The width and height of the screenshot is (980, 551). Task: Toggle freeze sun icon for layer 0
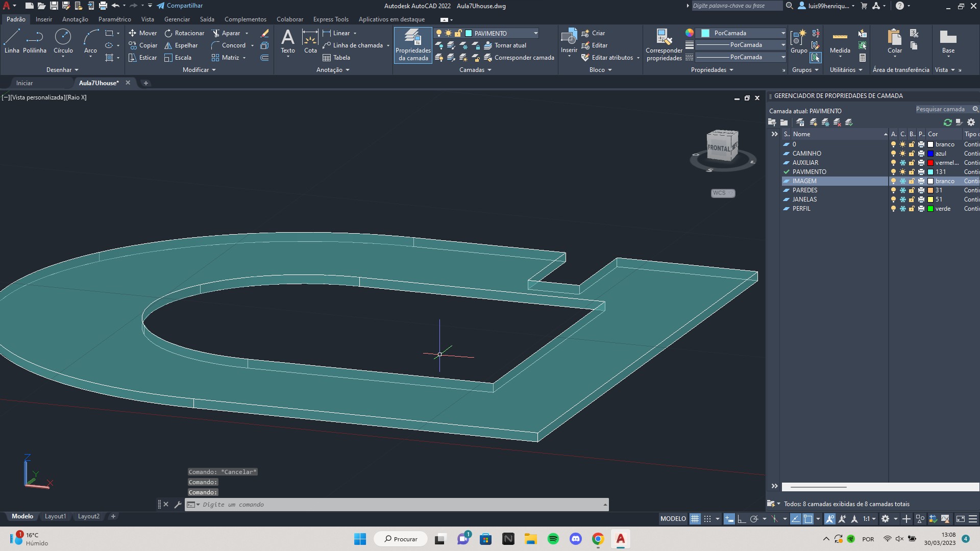[902, 144]
